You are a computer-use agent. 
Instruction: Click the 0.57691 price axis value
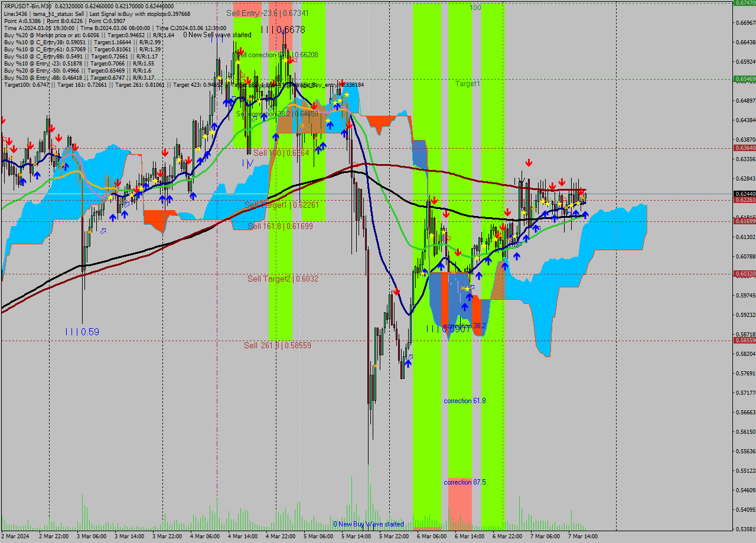745,373
